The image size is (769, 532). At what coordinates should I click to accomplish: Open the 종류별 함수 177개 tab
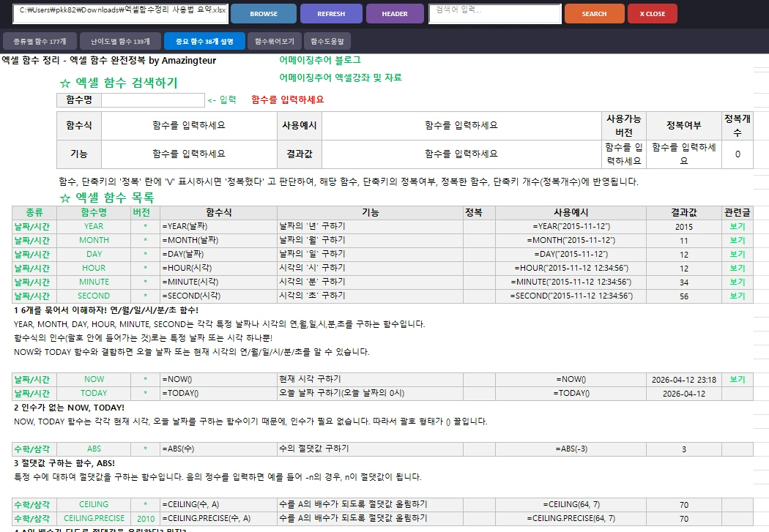pos(40,41)
